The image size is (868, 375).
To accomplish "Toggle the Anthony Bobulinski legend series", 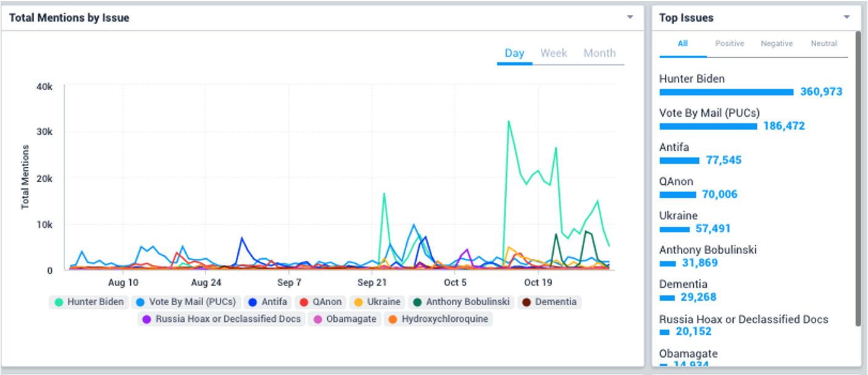I will [x=461, y=302].
